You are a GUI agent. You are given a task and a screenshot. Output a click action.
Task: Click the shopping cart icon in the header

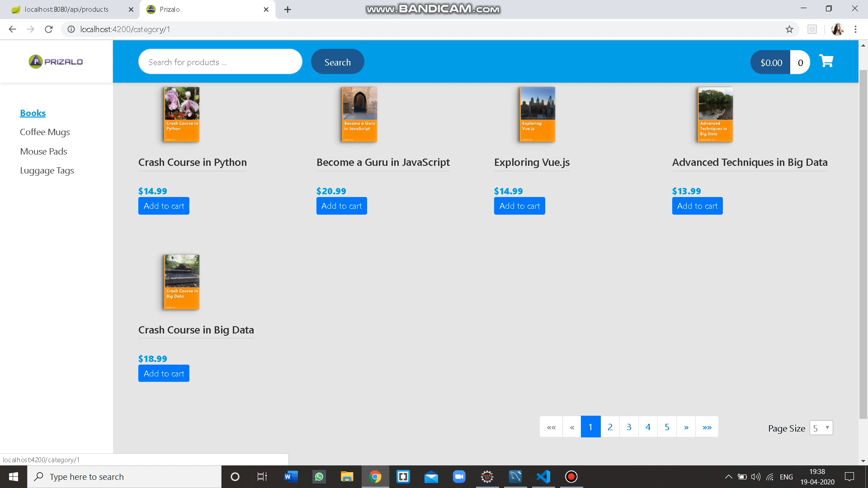826,61
